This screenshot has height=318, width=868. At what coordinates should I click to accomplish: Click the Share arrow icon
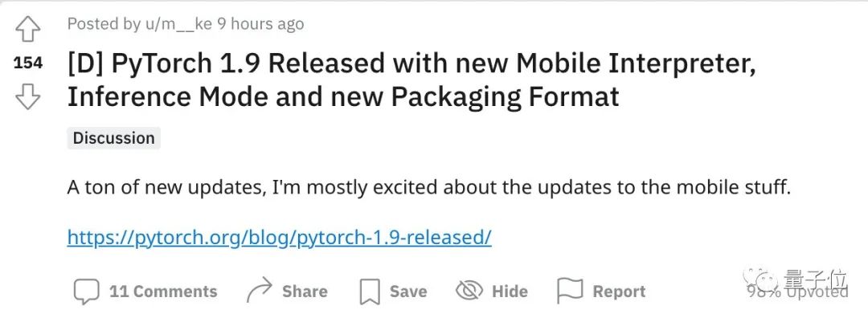point(260,291)
